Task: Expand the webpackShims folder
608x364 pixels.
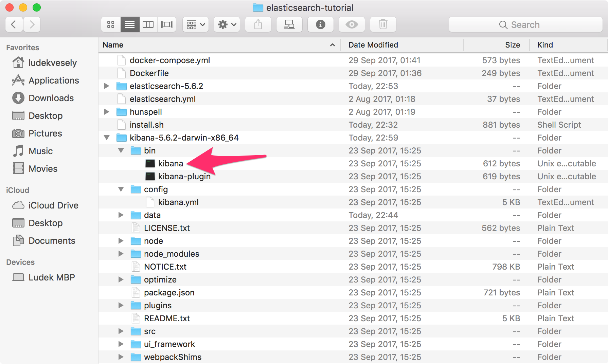Action: click(121, 357)
